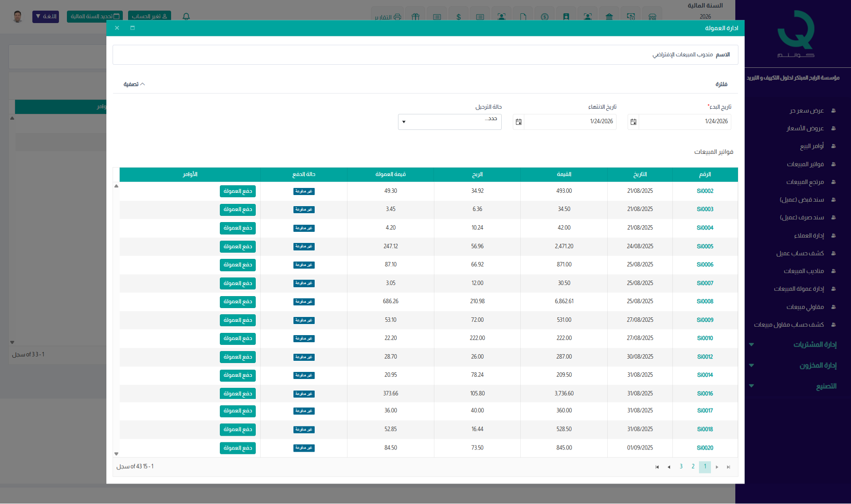Expand the inventory management sidebar section

817,365
